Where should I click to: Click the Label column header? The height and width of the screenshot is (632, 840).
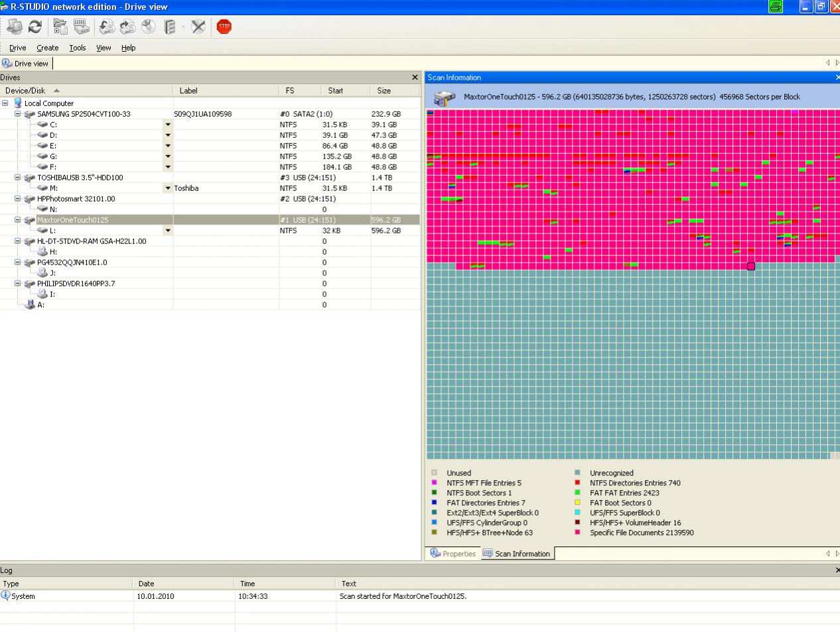pyautogui.click(x=226, y=91)
